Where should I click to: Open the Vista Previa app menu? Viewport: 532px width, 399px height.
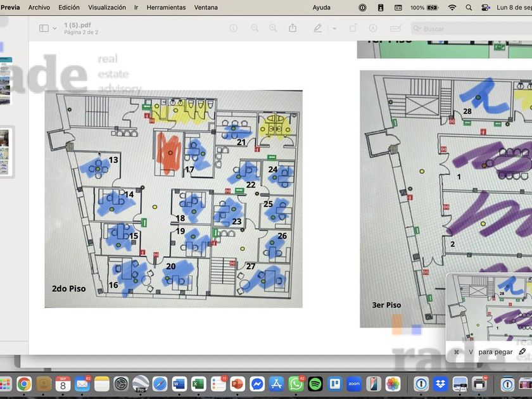[10, 7]
